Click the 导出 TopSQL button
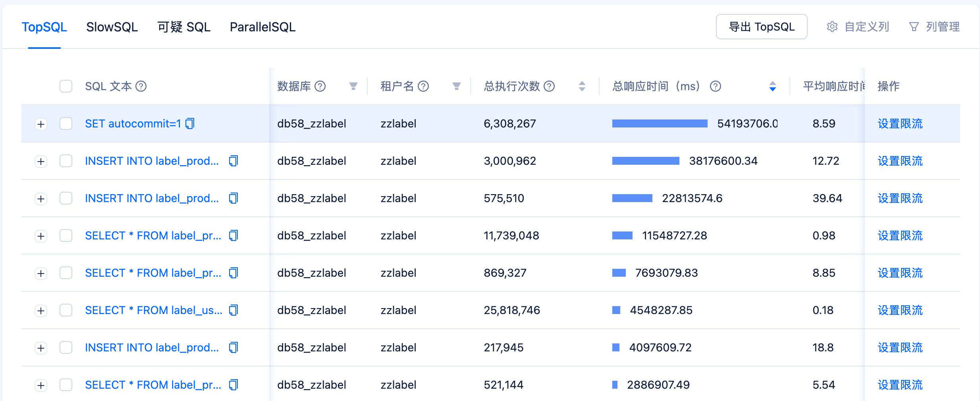The height and width of the screenshot is (401, 980). pyautogui.click(x=762, y=27)
